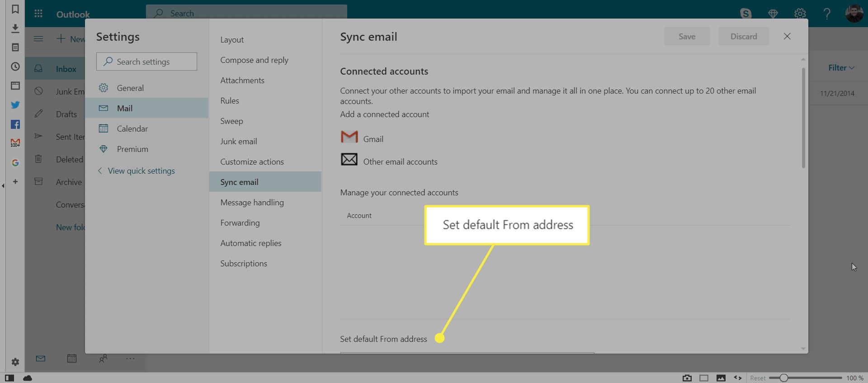Open Outlook settings gear in header
The width and height of the screenshot is (868, 383).
click(x=800, y=14)
